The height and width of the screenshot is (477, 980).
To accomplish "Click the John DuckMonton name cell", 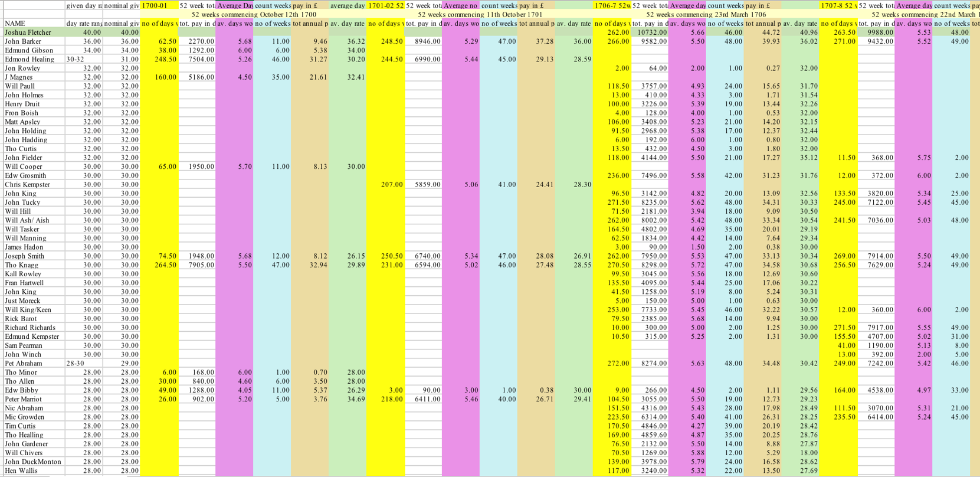I will (33, 462).
